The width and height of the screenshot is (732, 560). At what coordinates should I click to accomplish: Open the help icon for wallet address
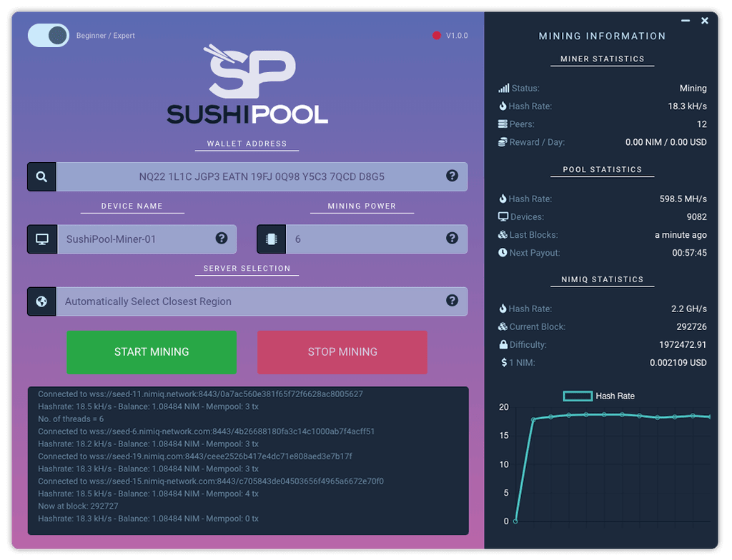click(452, 176)
